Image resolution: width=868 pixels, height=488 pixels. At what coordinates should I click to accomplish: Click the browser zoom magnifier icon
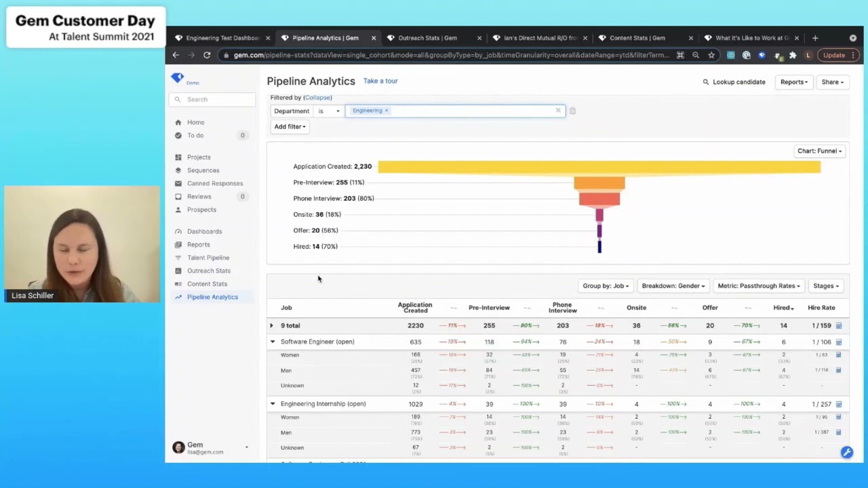click(x=696, y=56)
